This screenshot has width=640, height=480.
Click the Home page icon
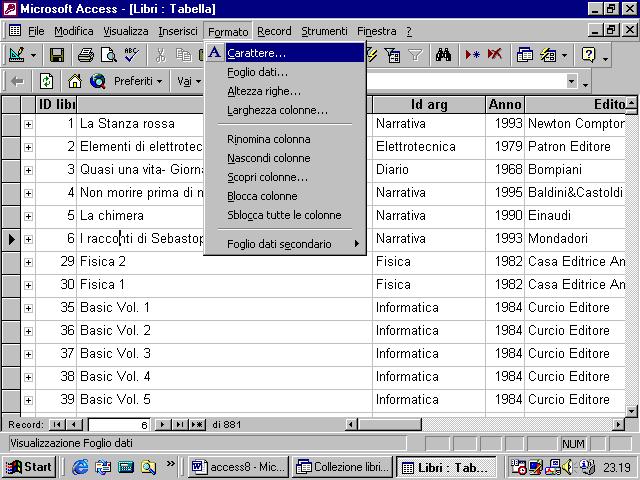[75, 81]
